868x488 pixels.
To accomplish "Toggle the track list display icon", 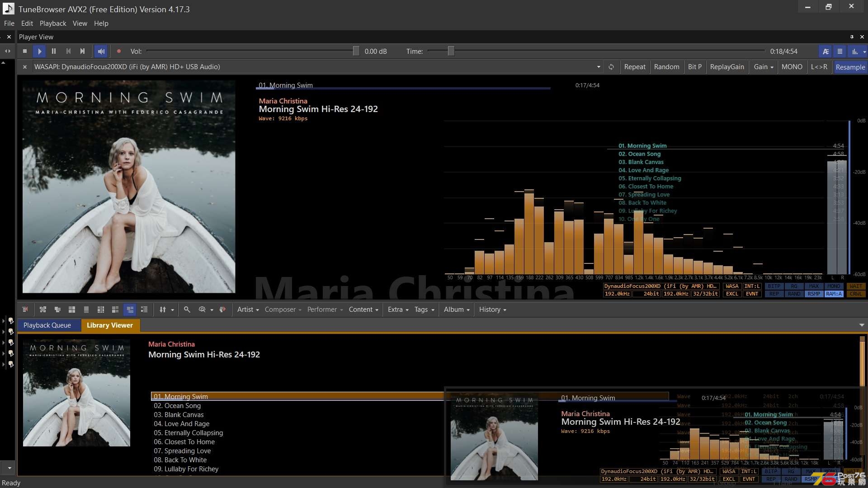I will [x=840, y=52].
